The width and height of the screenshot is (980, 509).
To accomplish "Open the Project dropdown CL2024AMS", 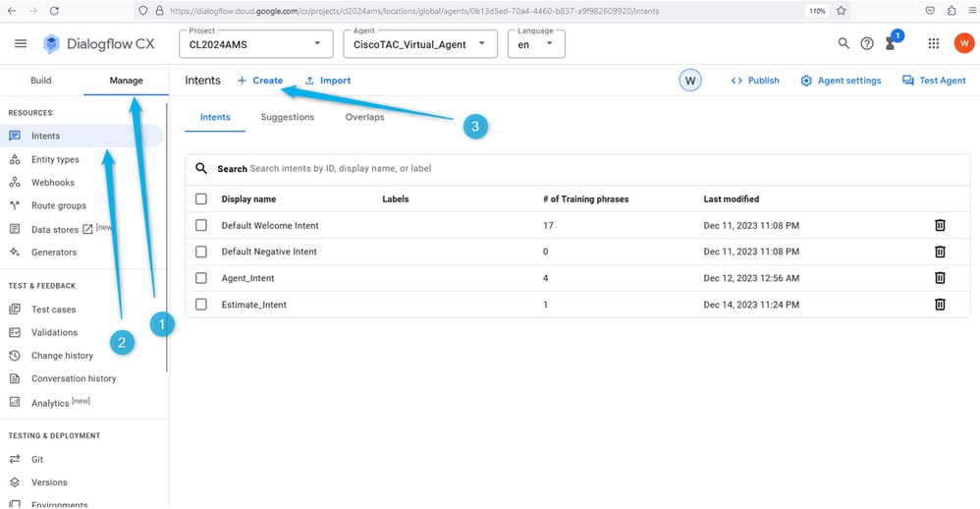I will 256,44.
